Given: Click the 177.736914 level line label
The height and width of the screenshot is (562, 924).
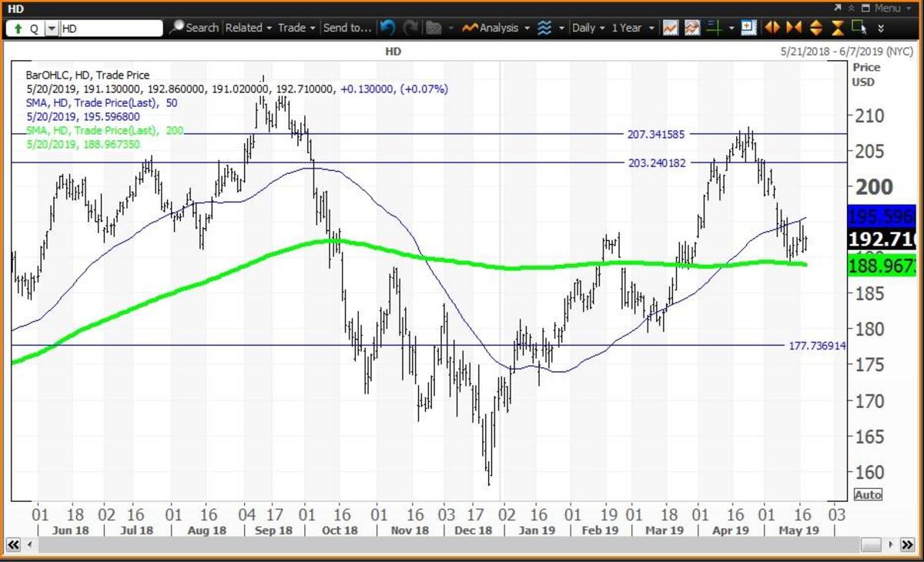Looking at the screenshot, I should 818,346.
